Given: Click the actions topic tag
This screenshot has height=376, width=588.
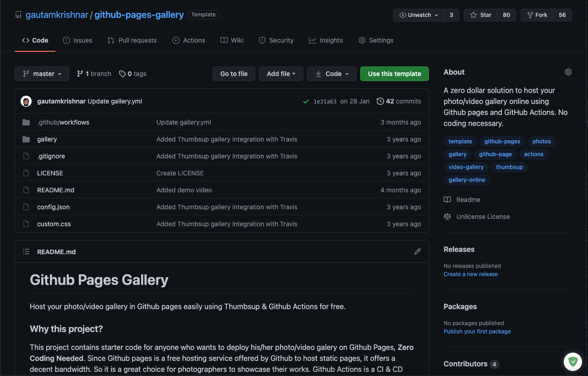Looking at the screenshot, I should click(x=534, y=154).
